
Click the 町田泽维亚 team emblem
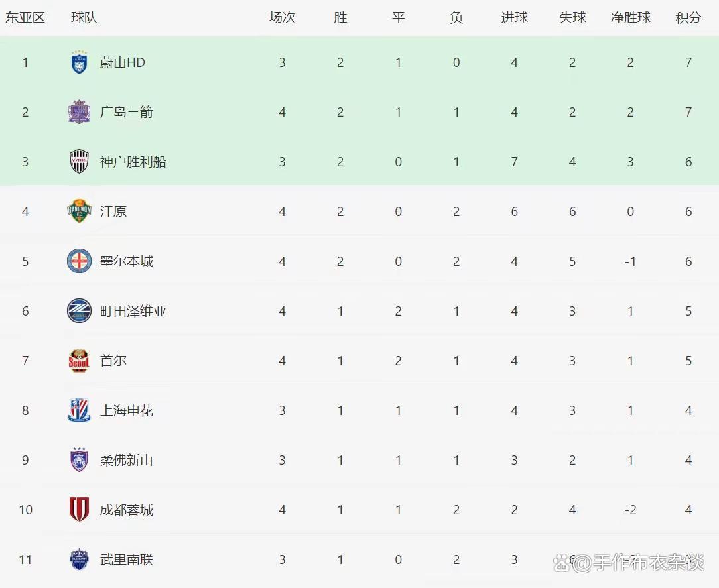tap(79, 311)
